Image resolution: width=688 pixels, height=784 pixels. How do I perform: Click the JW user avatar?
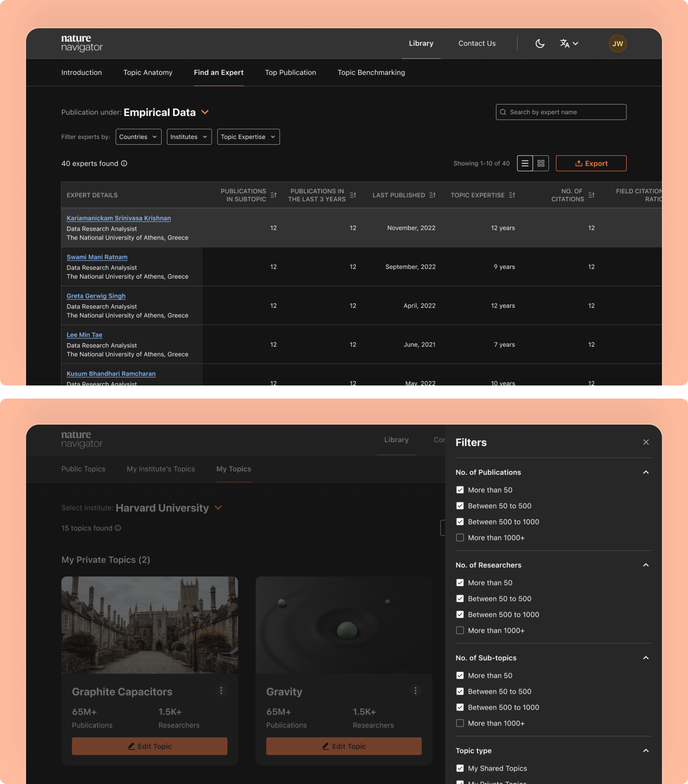tap(617, 43)
